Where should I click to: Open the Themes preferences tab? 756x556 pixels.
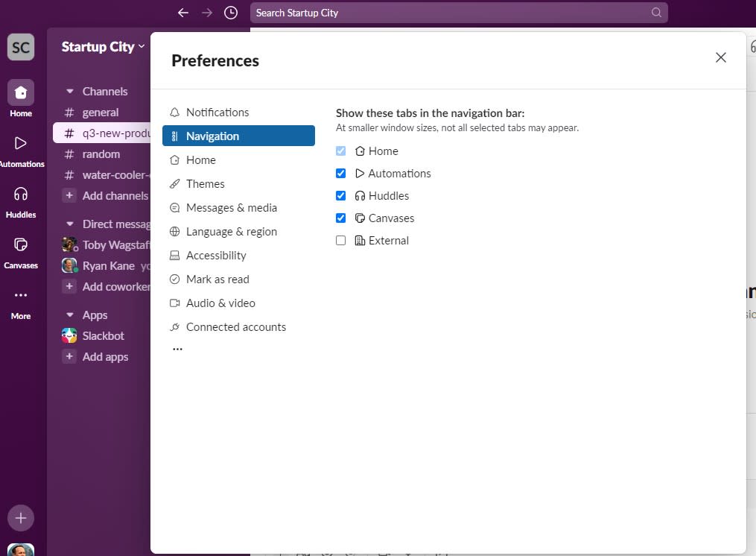(x=238, y=184)
